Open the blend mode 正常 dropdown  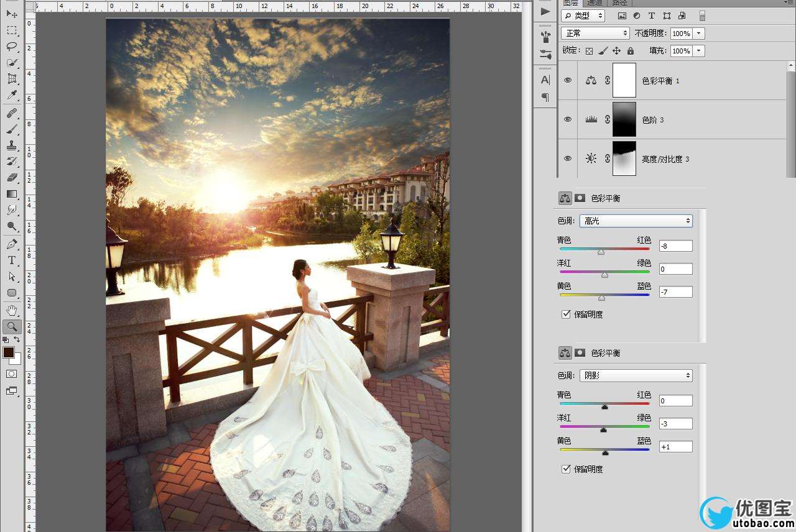pyautogui.click(x=595, y=33)
